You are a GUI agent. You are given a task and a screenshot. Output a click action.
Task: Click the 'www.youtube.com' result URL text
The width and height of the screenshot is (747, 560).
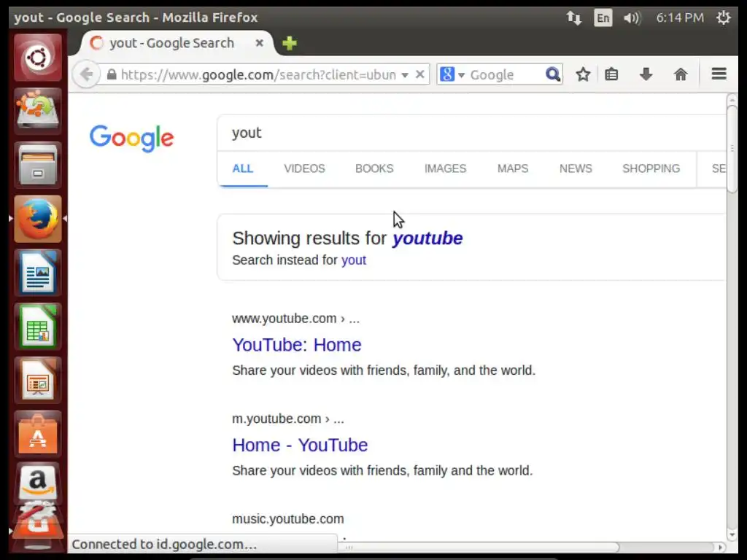point(284,319)
